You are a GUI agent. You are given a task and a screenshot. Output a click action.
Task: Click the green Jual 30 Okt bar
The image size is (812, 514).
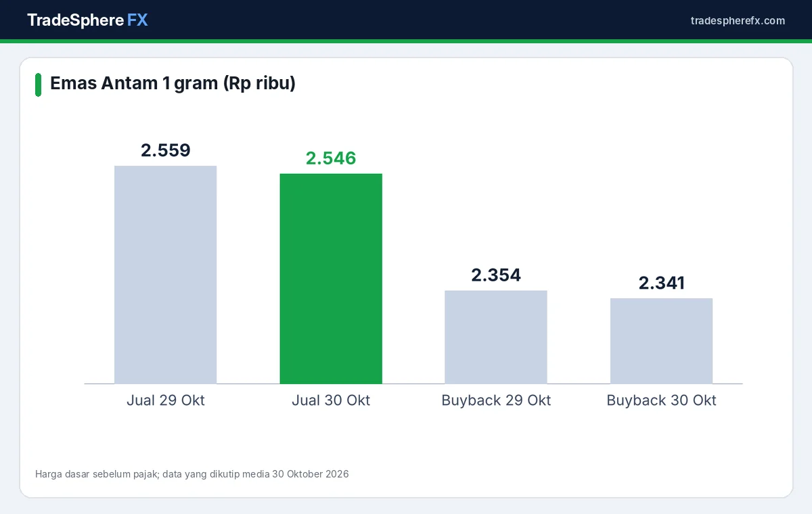coord(331,279)
